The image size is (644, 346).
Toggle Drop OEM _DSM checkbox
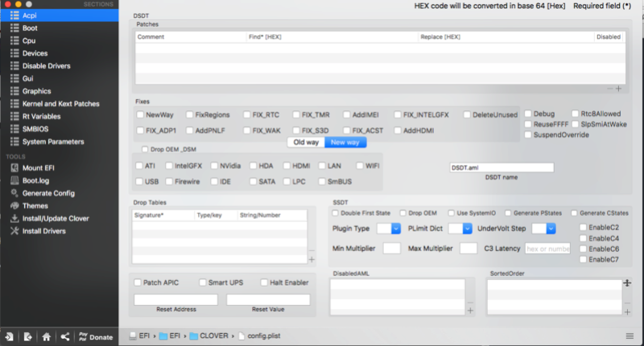coord(145,149)
